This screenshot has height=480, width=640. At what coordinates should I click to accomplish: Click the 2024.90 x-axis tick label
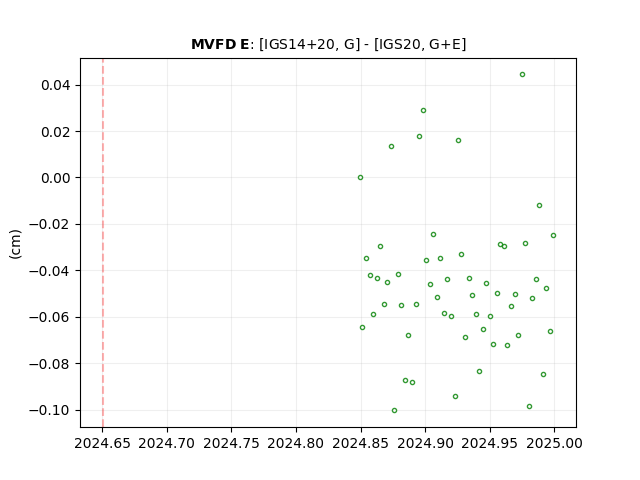click(x=425, y=443)
